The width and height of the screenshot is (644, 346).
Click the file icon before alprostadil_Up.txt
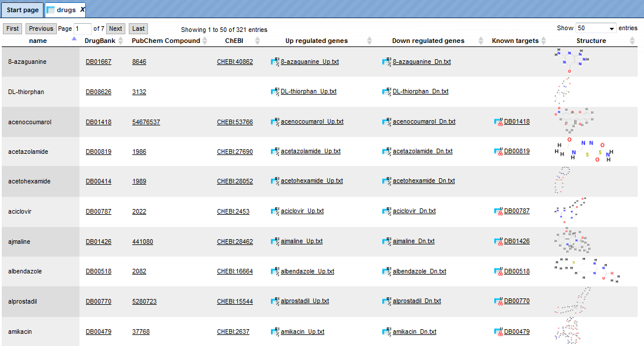click(x=275, y=301)
